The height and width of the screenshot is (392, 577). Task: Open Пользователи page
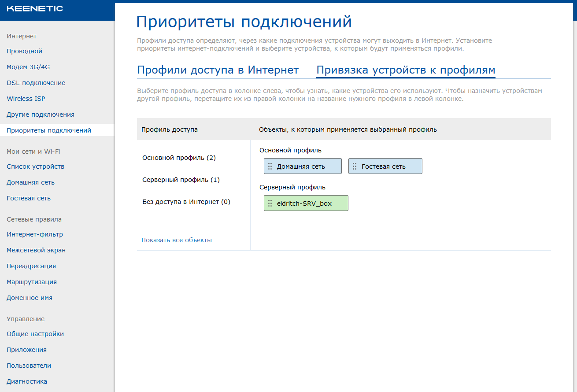coord(29,366)
